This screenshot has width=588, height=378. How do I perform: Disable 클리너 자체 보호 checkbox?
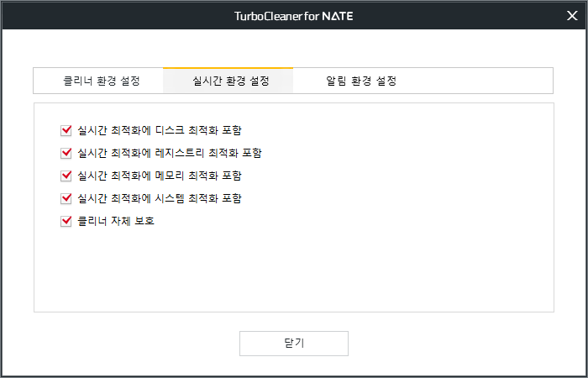click(66, 221)
